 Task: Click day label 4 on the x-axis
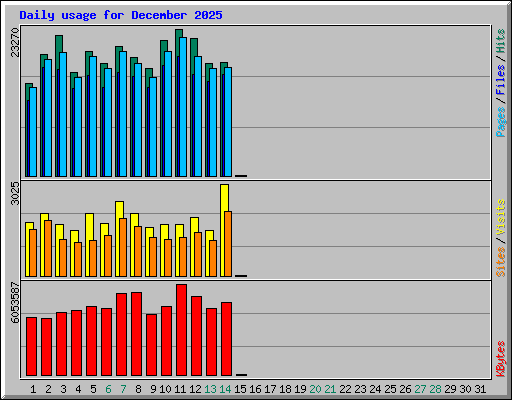[x=78, y=389]
